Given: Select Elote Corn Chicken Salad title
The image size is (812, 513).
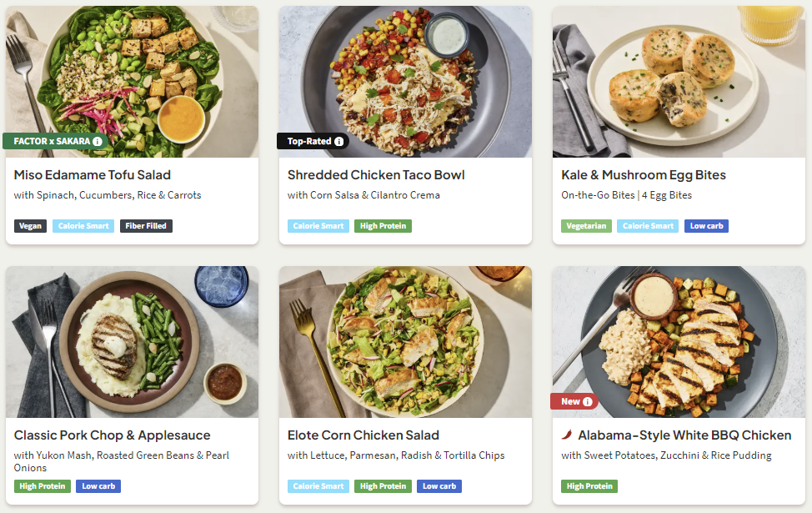Looking at the screenshot, I should 363,435.
